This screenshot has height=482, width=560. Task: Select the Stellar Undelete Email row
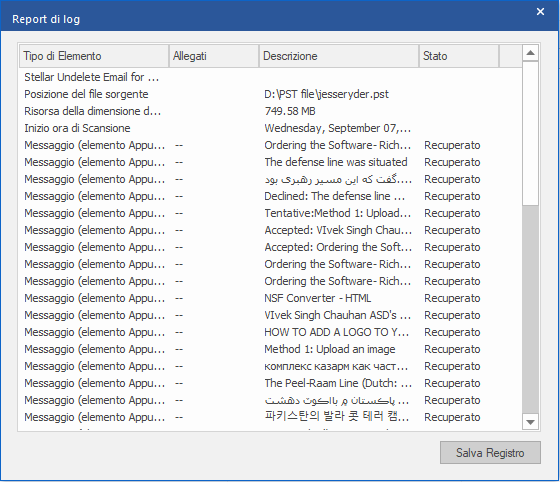click(x=270, y=77)
